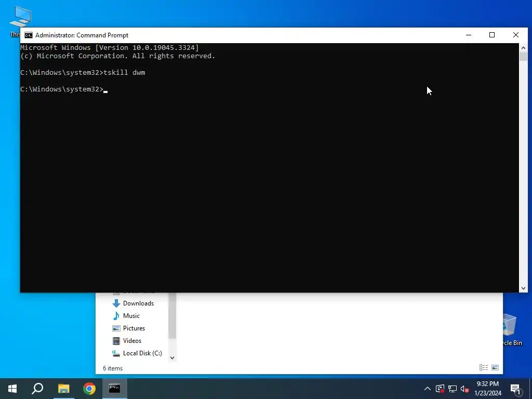Viewport: 532px width, 399px height.
Task: Open the taskbar clock and date
Action: click(x=488, y=389)
